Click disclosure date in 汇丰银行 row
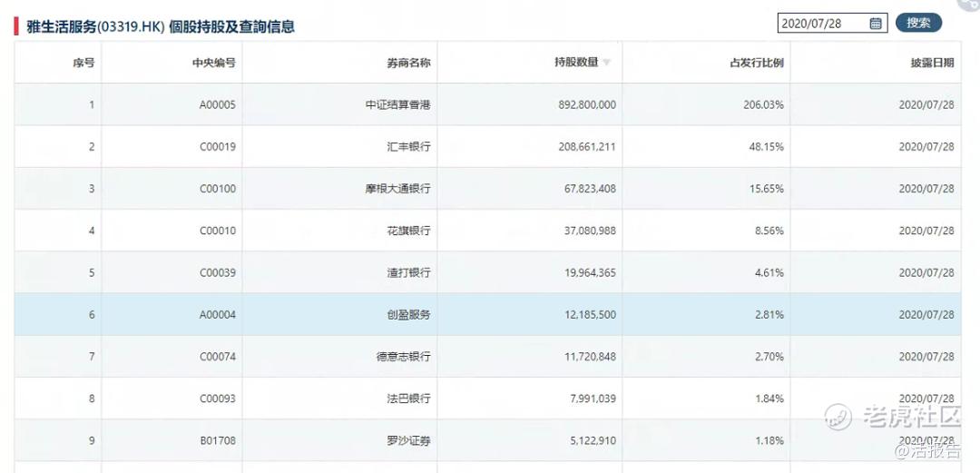 (x=926, y=146)
